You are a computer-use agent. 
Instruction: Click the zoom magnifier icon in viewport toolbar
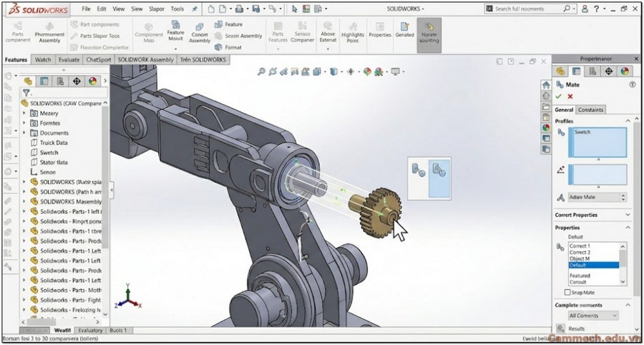(x=261, y=72)
